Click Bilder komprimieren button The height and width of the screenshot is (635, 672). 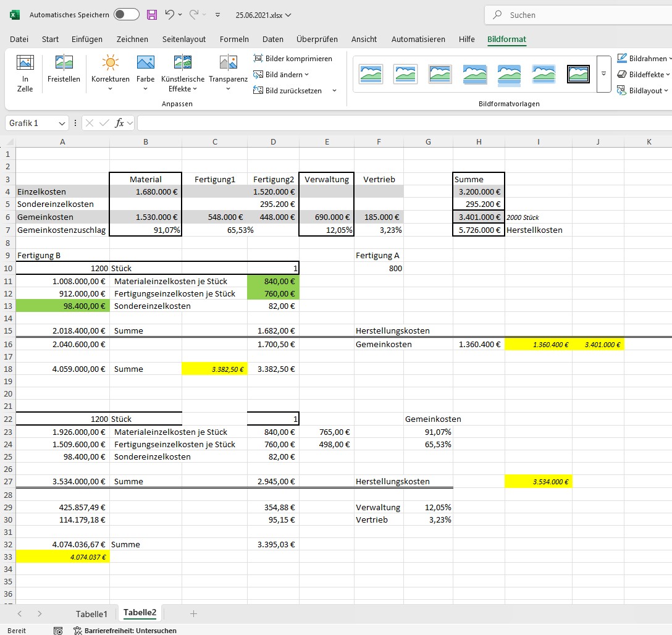coord(293,59)
